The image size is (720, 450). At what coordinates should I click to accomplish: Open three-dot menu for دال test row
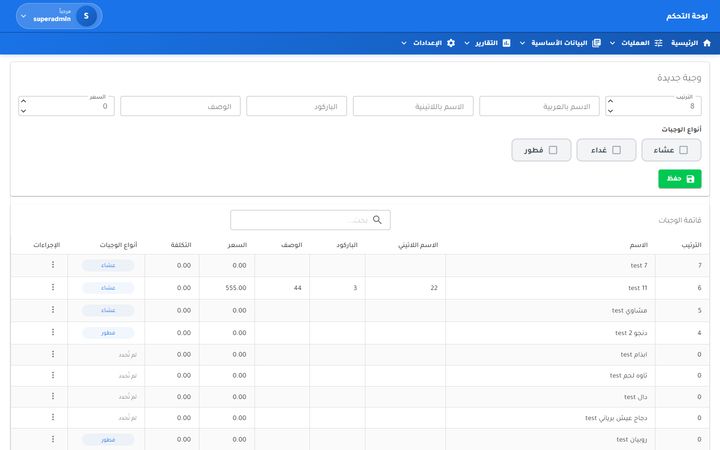point(53,396)
